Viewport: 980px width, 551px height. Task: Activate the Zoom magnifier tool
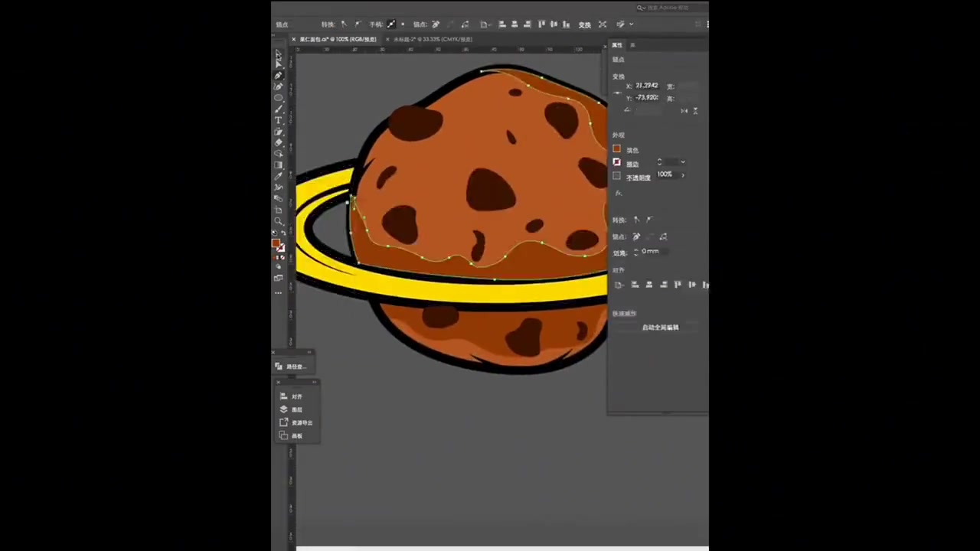click(279, 221)
